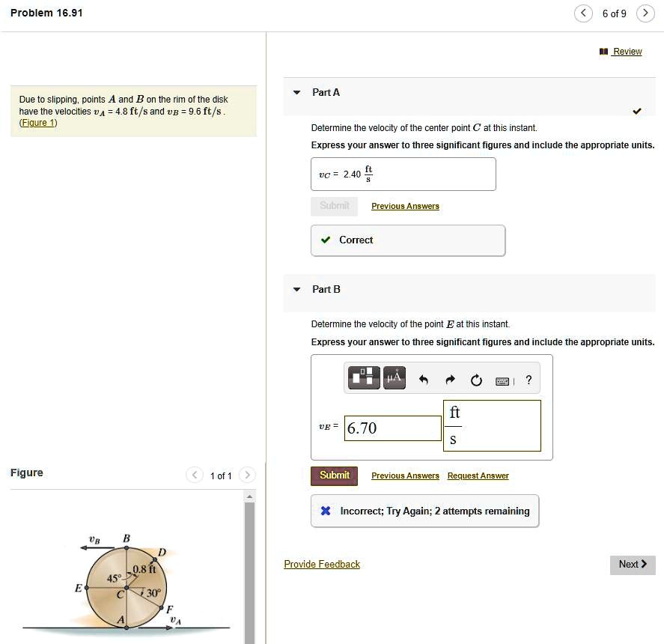
Task: Click the scroll-up arrow of figure panel
Action: click(x=250, y=496)
